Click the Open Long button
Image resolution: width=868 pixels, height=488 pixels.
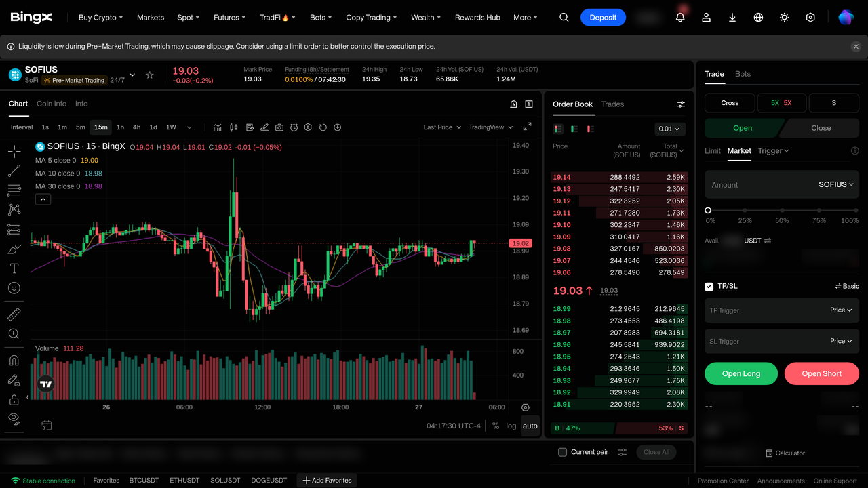point(741,373)
